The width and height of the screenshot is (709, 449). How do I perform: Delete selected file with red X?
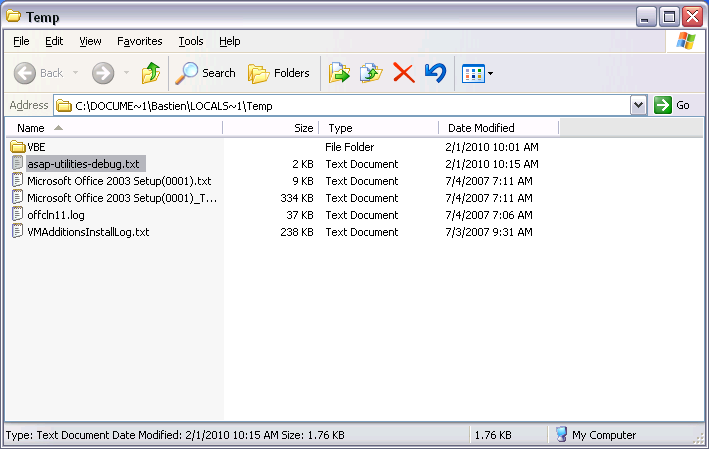coord(404,73)
